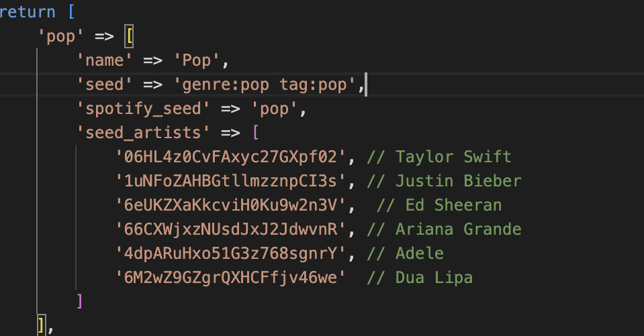This screenshot has height=336, width=644.
Task: Click the Justin Bieber comment
Action: [444, 181]
